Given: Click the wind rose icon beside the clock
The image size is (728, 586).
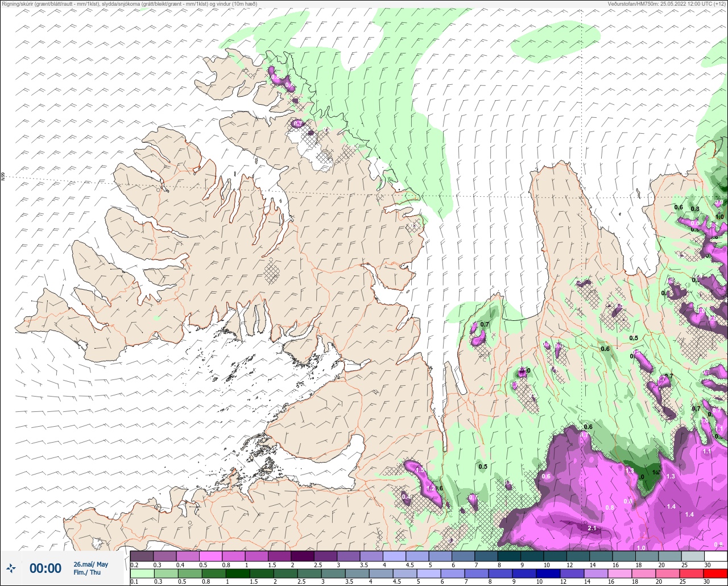Looking at the screenshot, I should (11, 568).
